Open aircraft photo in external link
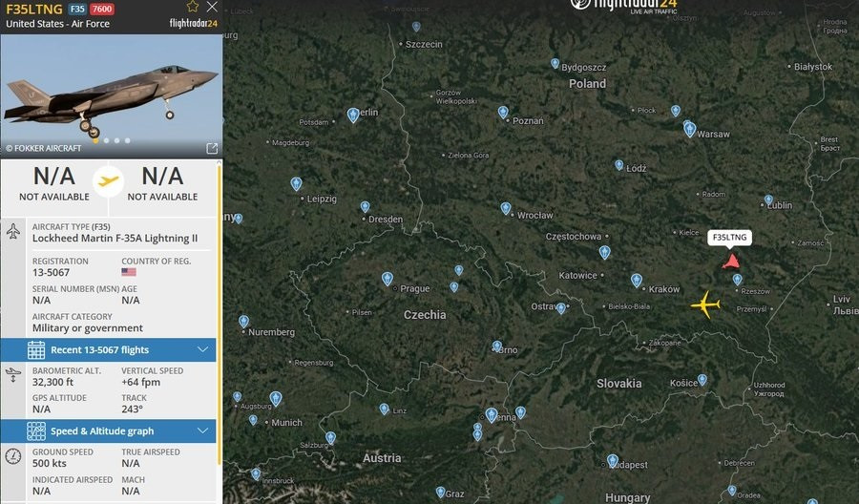Screen dimensions: 859x504 [x=212, y=148]
